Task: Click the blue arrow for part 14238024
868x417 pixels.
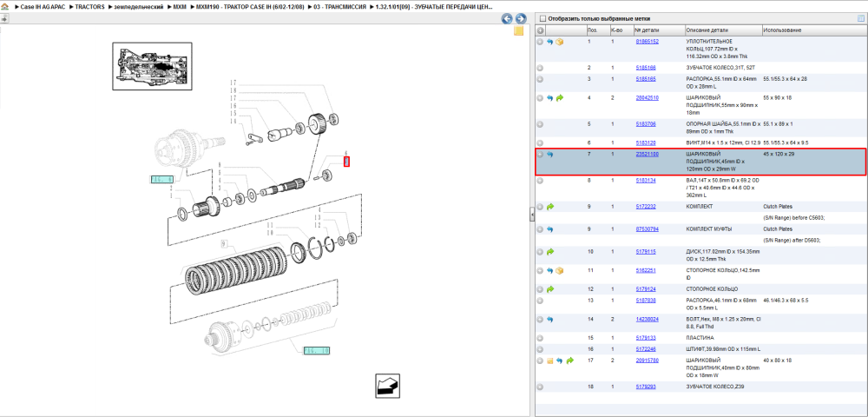Action: point(549,320)
